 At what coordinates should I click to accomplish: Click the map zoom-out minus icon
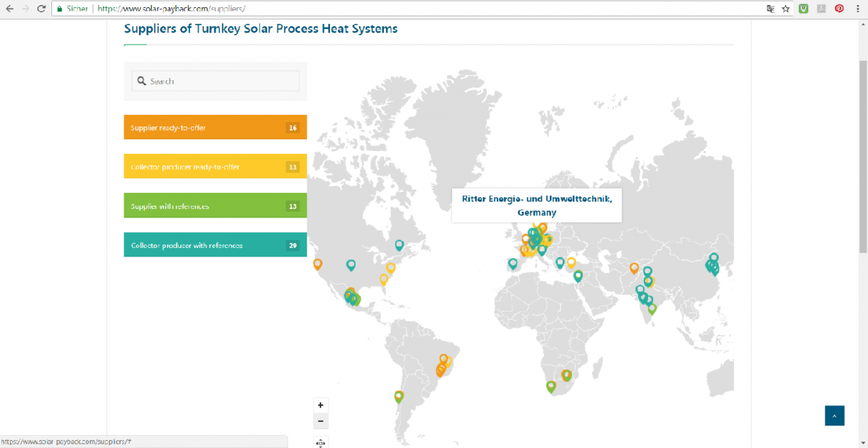(x=320, y=421)
